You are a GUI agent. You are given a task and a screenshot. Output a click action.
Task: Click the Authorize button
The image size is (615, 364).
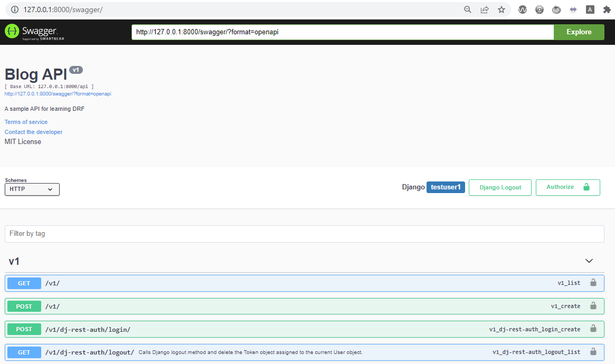click(x=567, y=187)
